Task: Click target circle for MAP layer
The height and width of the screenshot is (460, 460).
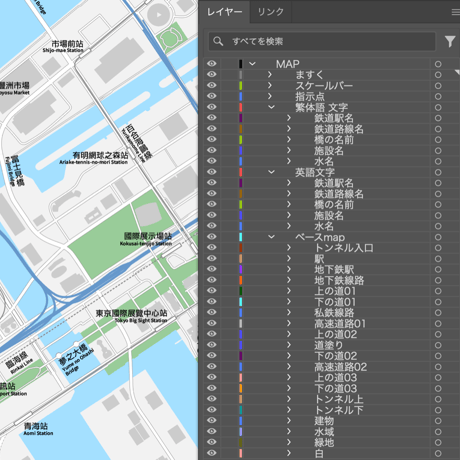Action: click(x=438, y=64)
